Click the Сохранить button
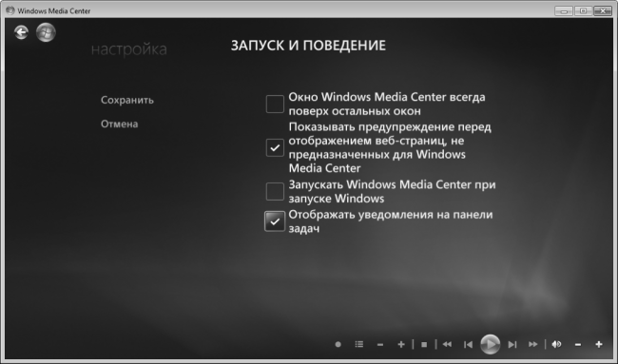Image resolution: width=618 pixels, height=364 pixels. point(127,100)
